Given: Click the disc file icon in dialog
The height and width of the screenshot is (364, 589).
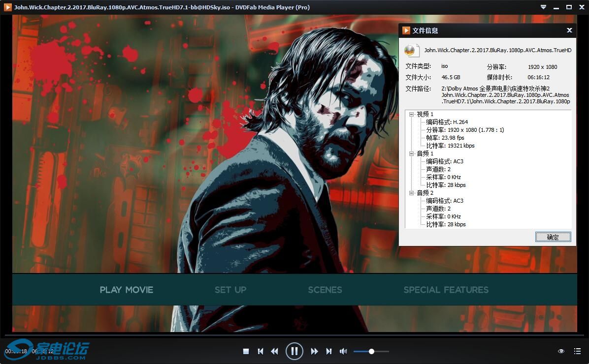Looking at the screenshot, I should point(411,50).
